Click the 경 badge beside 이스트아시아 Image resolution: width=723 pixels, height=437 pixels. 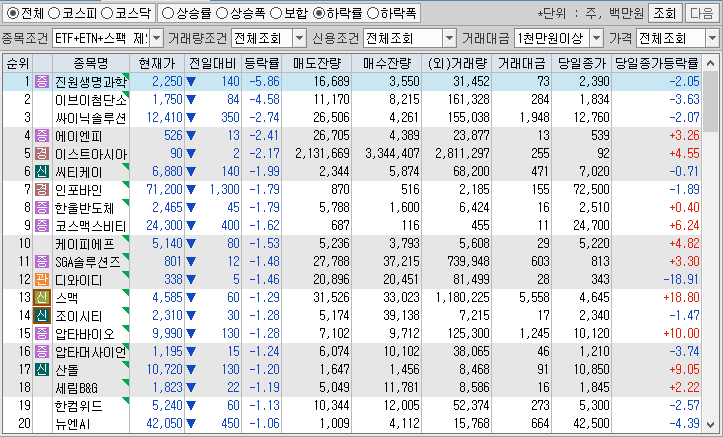(42, 154)
